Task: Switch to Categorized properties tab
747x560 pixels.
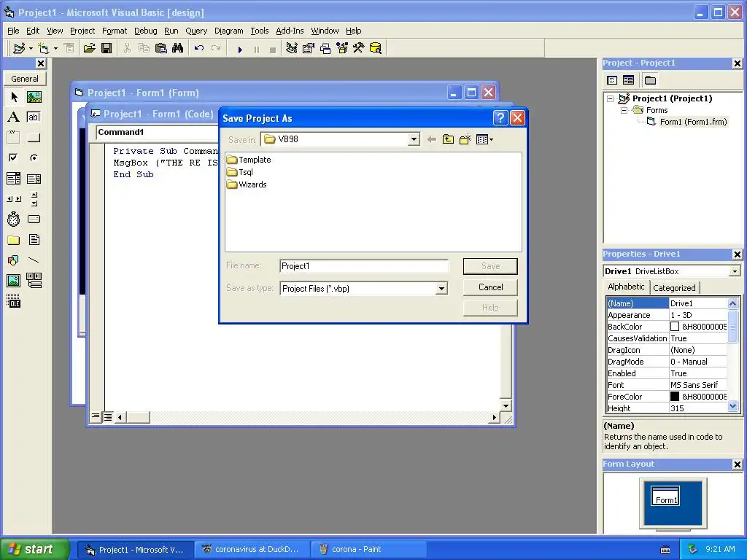Action: coord(674,287)
